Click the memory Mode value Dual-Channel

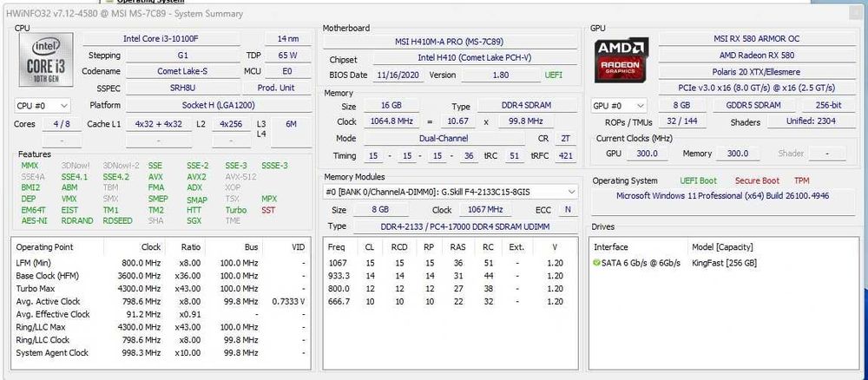click(x=444, y=138)
